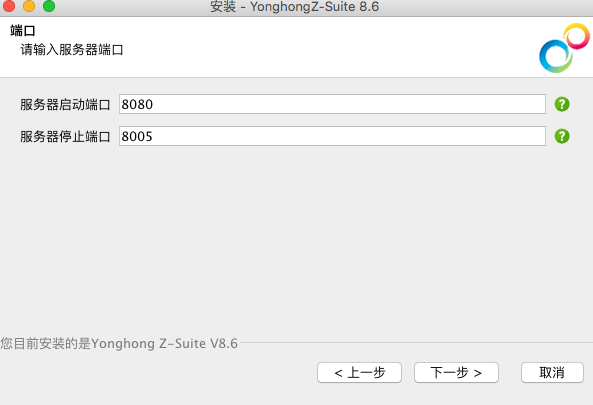Click the 端口 heading
Image resolution: width=593 pixels, height=405 pixels.
[23, 30]
